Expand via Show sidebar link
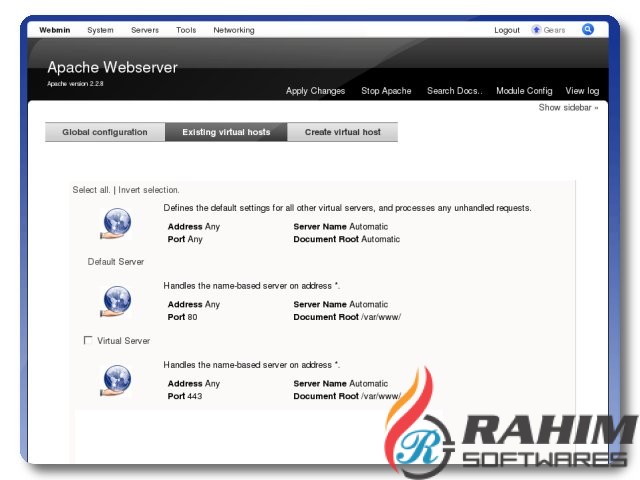Viewport: 640px width, 480px height. [568, 108]
